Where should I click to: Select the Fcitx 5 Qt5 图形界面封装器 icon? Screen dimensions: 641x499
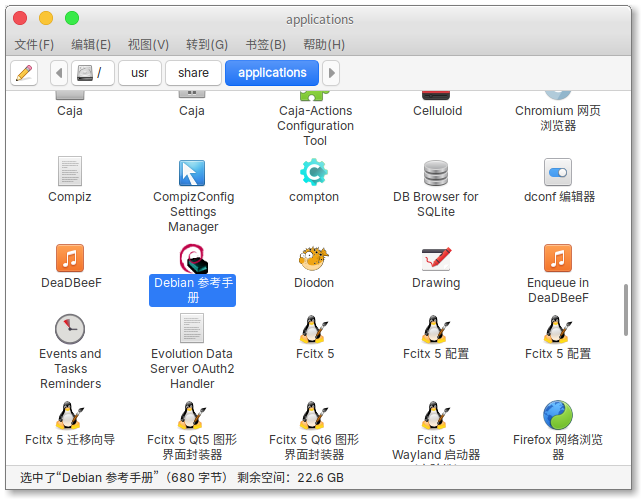coord(192,415)
